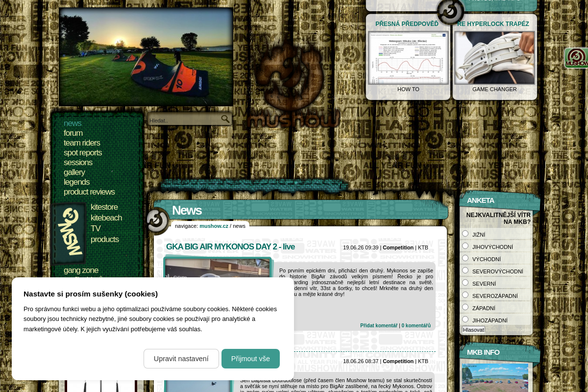Select the Jihozápadní poll option
Image resolution: width=588 pixels, height=392 pixels.
[x=465, y=319]
